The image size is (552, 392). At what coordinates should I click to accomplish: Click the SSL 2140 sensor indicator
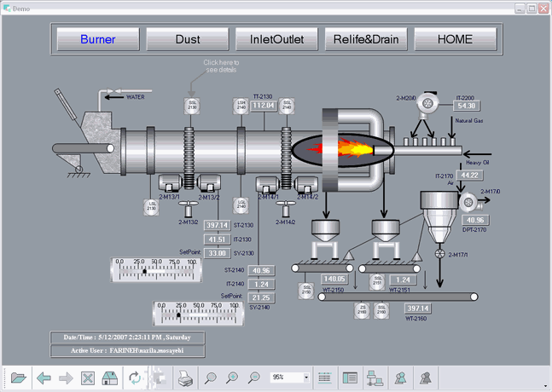pos(287,106)
